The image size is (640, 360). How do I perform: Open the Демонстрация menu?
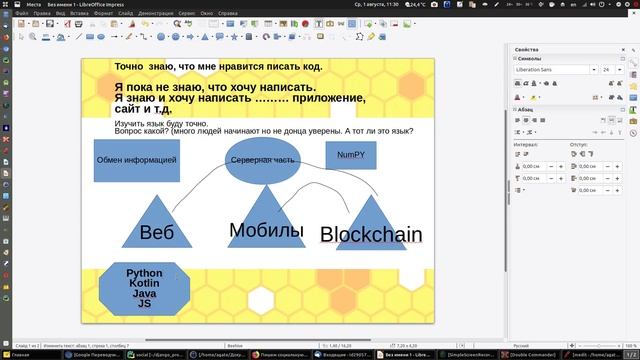click(156, 13)
